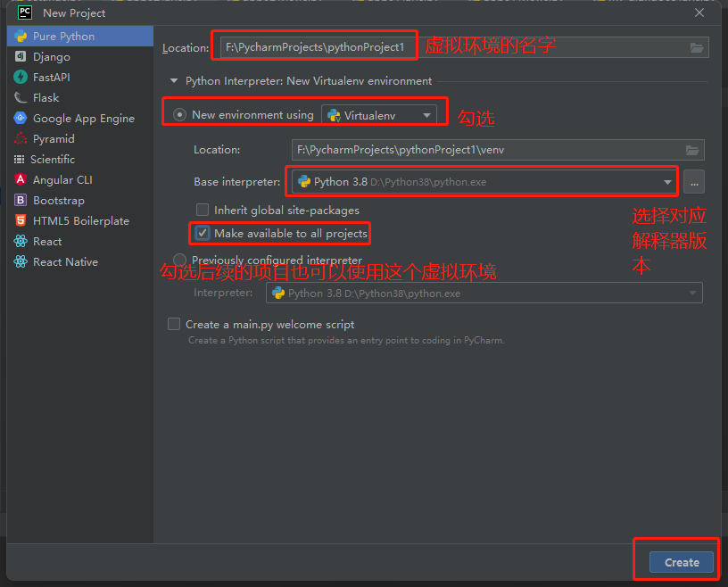This screenshot has width=728, height=587.
Task: Browse folder for venv Location
Action: [692, 150]
